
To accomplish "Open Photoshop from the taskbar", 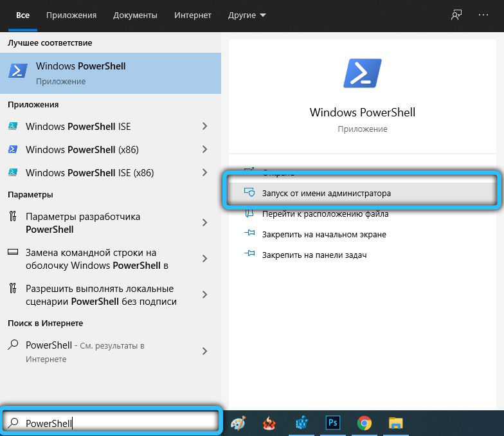I will [333, 422].
